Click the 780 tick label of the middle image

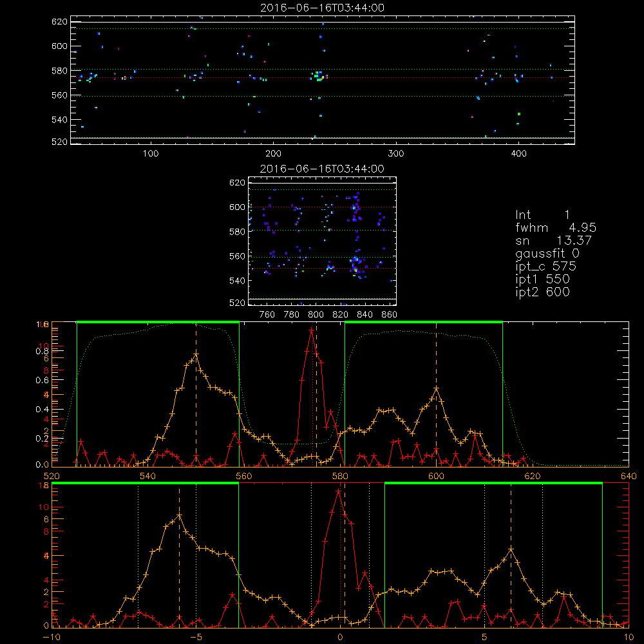[x=292, y=315]
